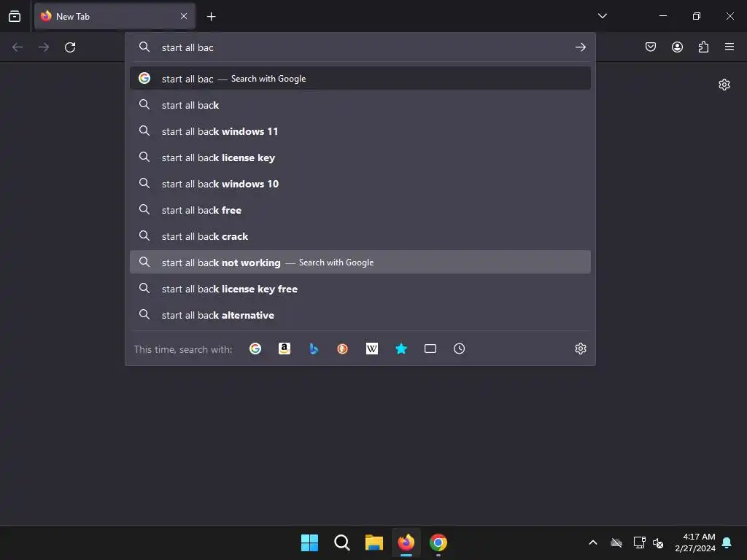Go back one page
747x560 pixels.
pos(18,47)
